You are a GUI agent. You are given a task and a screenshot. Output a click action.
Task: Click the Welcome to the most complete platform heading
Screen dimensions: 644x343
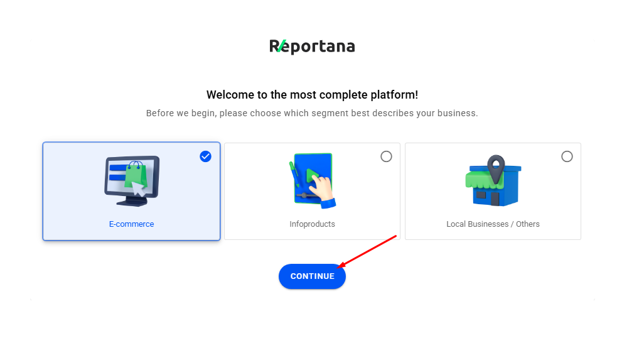[312, 95]
